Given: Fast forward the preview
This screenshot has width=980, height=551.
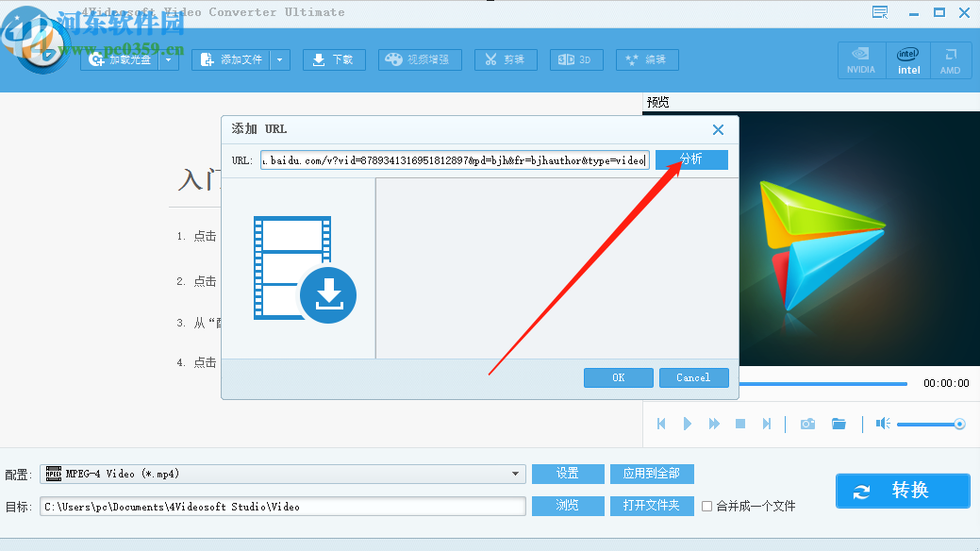Looking at the screenshot, I should coord(714,424).
